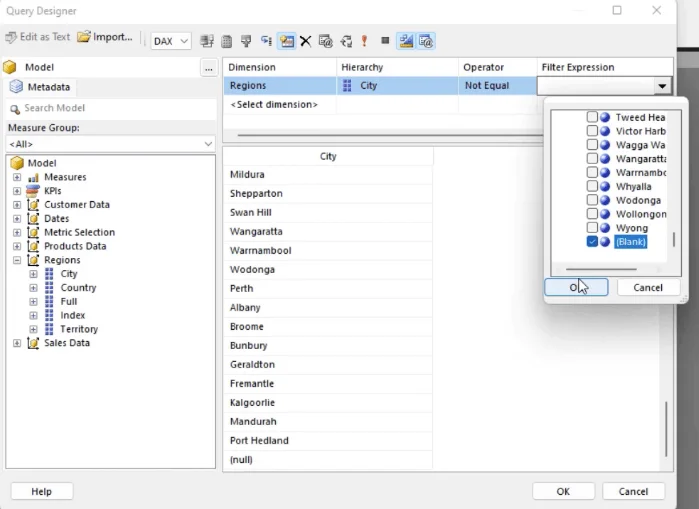Check the Whyalla checkbox
699x509 pixels.
(x=592, y=186)
